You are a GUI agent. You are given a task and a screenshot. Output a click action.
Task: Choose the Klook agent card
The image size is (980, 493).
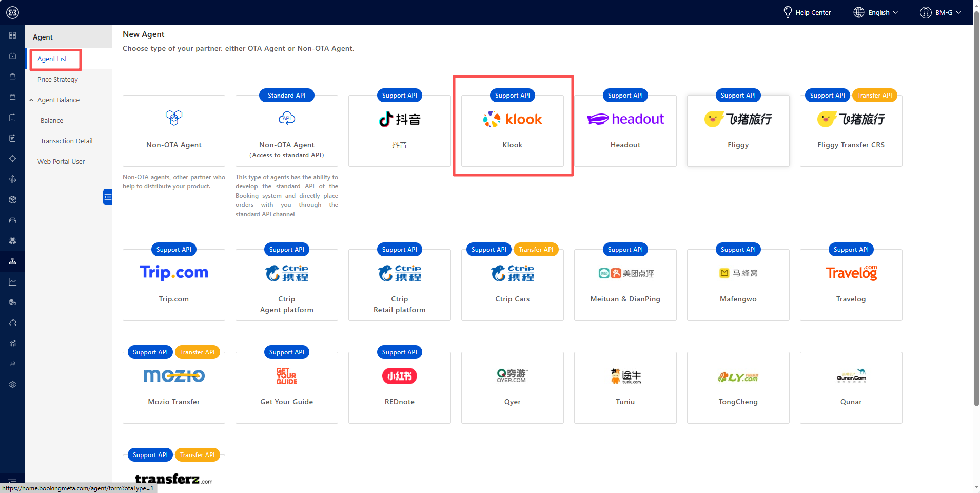[512, 131]
